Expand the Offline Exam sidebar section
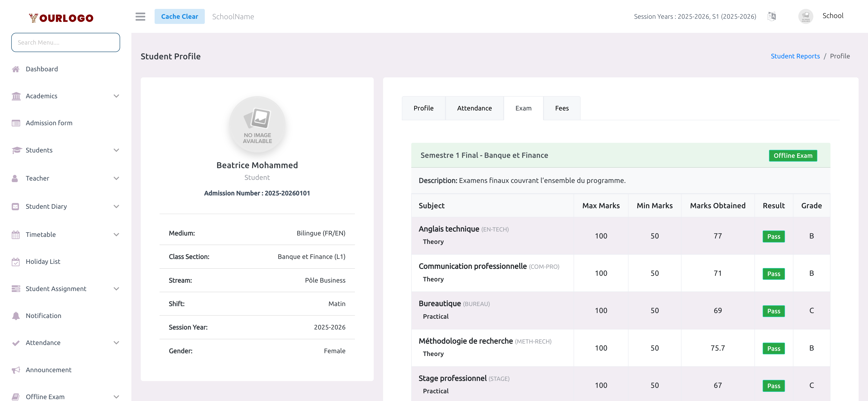868x401 pixels. click(x=116, y=396)
